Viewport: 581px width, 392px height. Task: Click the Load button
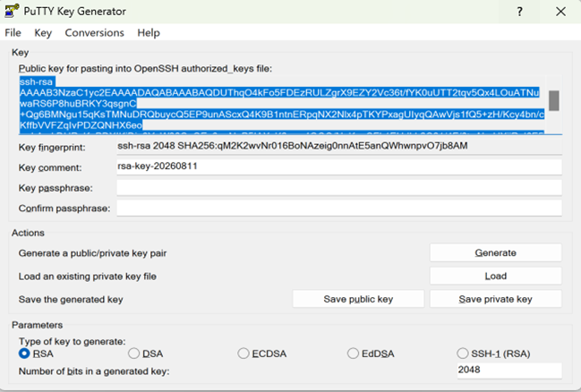tap(495, 276)
